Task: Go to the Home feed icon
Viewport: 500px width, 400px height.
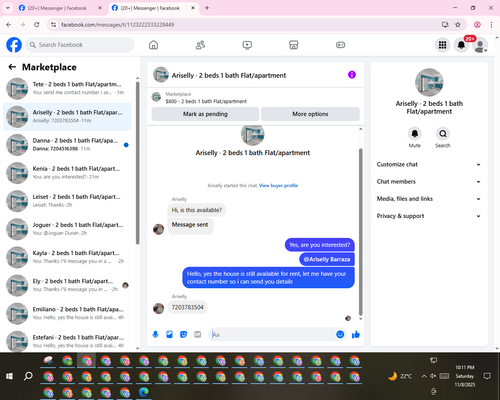Action: pyautogui.click(x=153, y=45)
